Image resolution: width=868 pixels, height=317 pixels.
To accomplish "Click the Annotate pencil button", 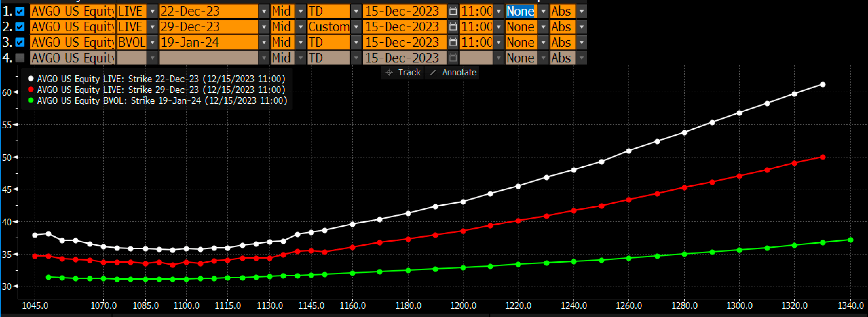I will point(452,72).
